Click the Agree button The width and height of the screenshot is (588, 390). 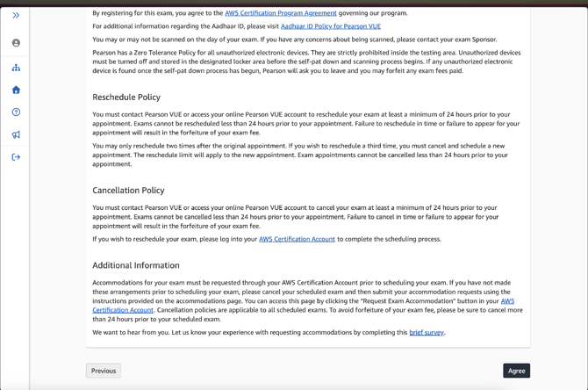[516, 371]
